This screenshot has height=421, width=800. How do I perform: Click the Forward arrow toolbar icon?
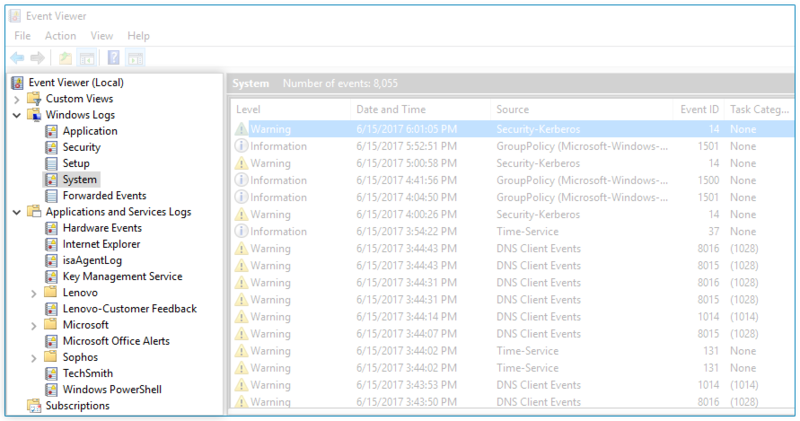pyautogui.click(x=37, y=58)
